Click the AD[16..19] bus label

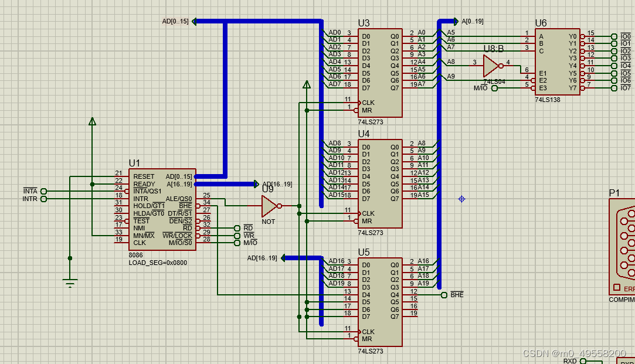tap(262, 257)
